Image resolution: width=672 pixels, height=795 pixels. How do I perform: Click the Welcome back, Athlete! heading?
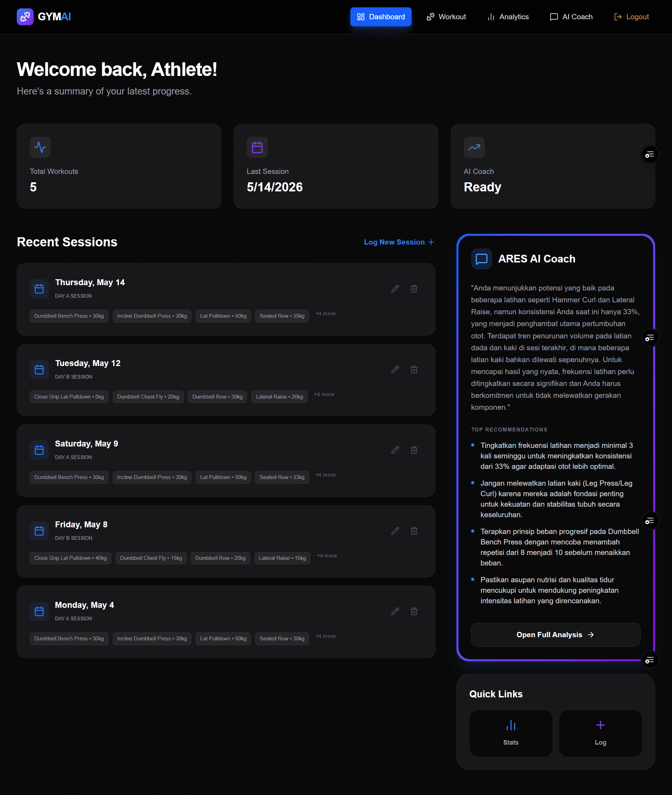[x=117, y=69]
